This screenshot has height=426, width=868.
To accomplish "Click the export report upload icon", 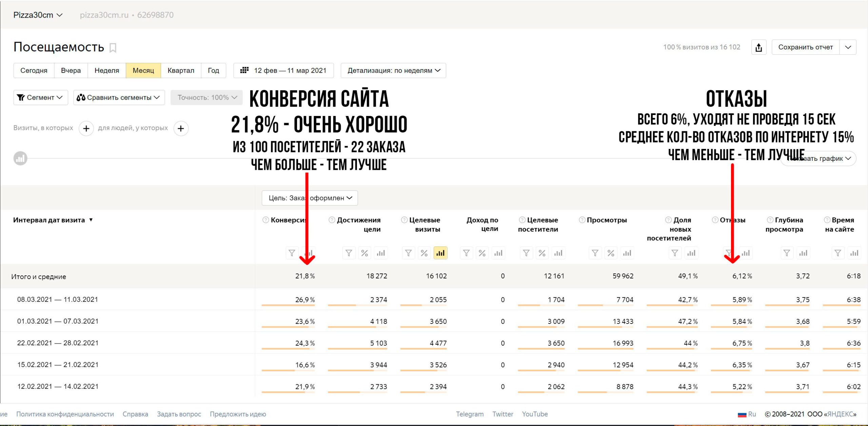I will tap(758, 47).
